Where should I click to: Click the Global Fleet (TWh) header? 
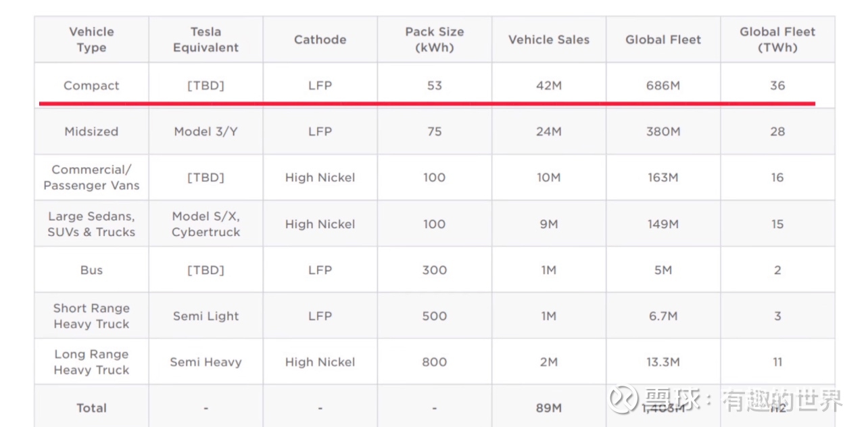pyautogui.click(x=777, y=40)
